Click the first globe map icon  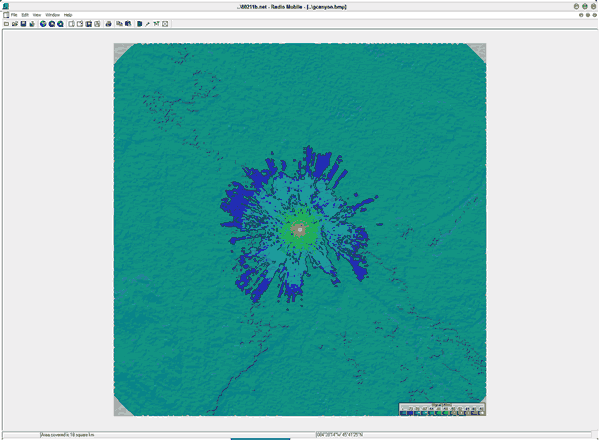coord(43,23)
